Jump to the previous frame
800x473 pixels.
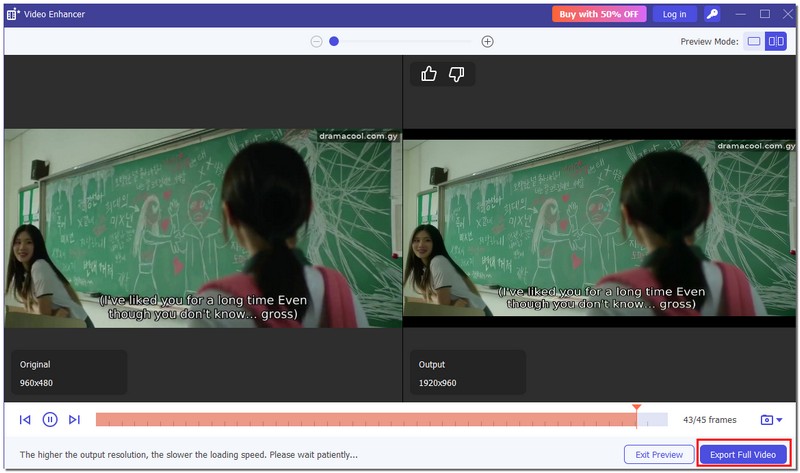click(x=25, y=420)
